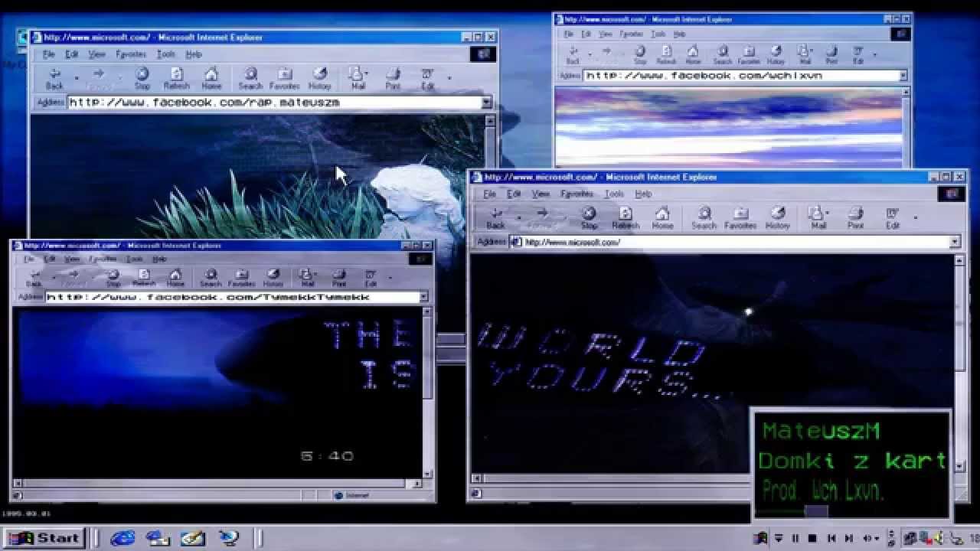Viewport: 980px width, 551px height.
Task: Open Back history arrow in WORLD YOURS window
Action: click(x=518, y=219)
